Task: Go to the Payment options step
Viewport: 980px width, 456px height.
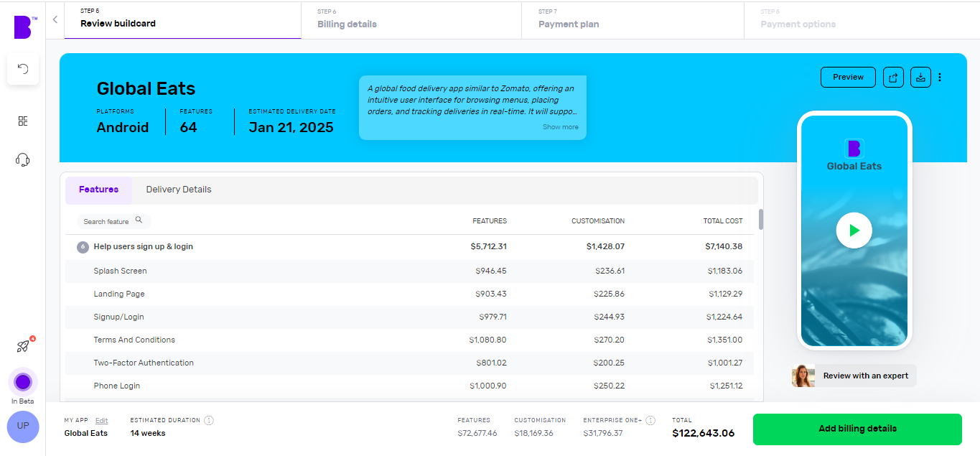Action: click(x=862, y=20)
